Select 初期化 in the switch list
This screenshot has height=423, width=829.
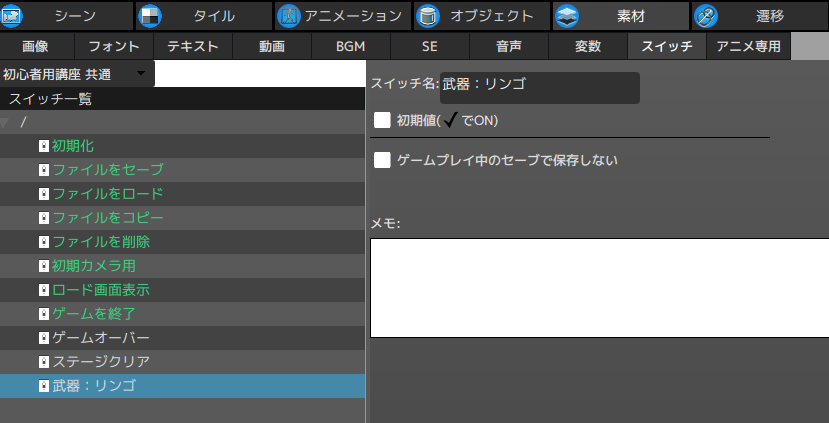pyautogui.click(x=182, y=145)
